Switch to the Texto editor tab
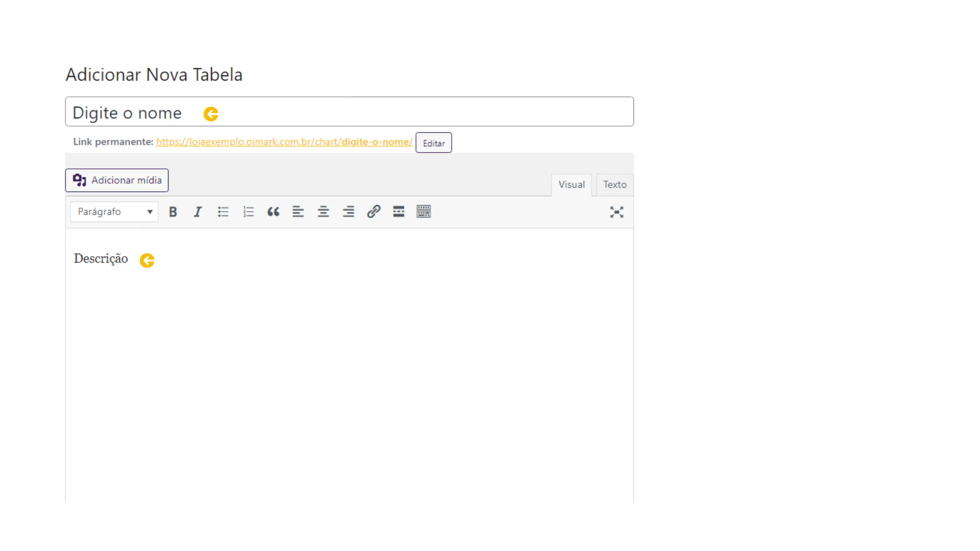Screen dimensions: 980x551 (x=615, y=185)
